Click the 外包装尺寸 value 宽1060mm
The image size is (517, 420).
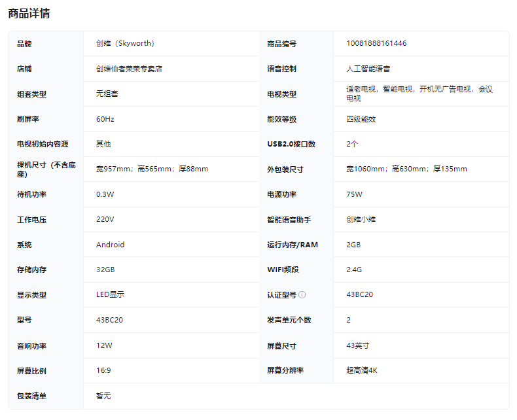click(x=406, y=169)
